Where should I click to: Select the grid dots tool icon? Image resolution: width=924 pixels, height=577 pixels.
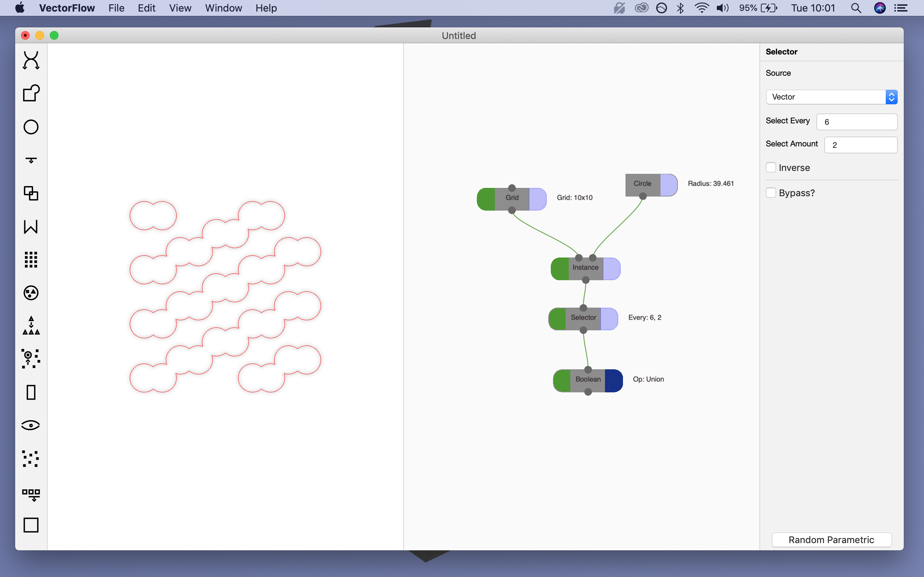[31, 260]
